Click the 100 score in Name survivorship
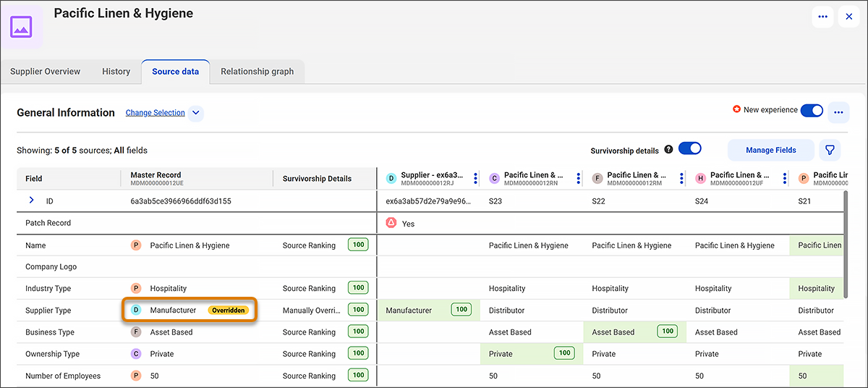Image resolution: width=868 pixels, height=388 pixels. click(x=358, y=245)
